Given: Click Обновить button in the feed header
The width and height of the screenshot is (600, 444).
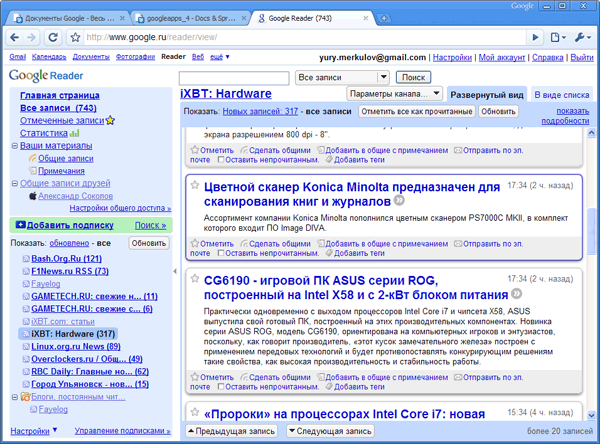Looking at the screenshot, I should [x=498, y=111].
